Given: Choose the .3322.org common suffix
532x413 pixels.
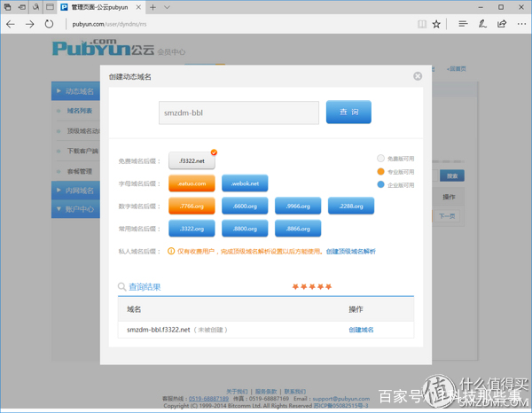Looking at the screenshot, I should (192, 228).
